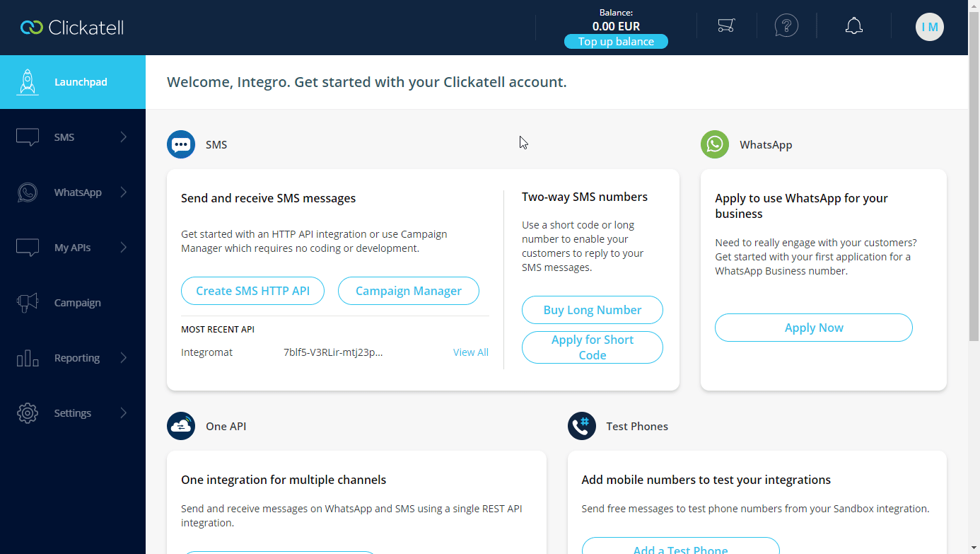Expand the WhatsApp sidebar chevron
The width and height of the screenshot is (980, 554).
click(x=124, y=192)
